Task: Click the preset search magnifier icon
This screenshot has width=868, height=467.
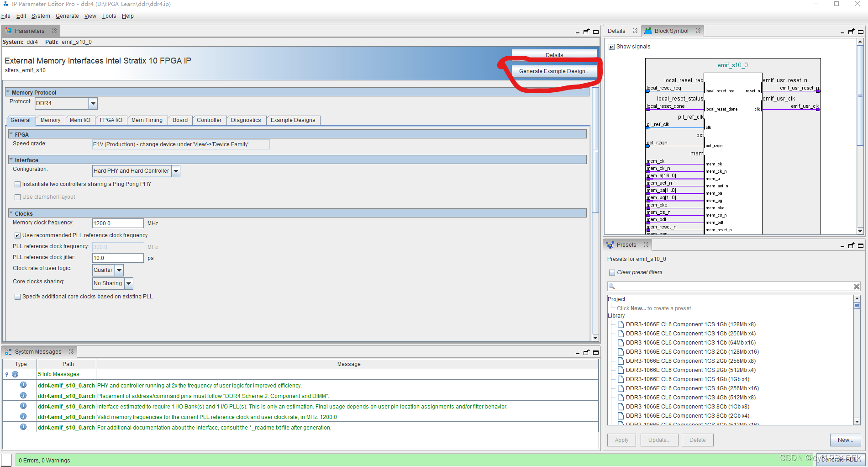Action: [612, 287]
